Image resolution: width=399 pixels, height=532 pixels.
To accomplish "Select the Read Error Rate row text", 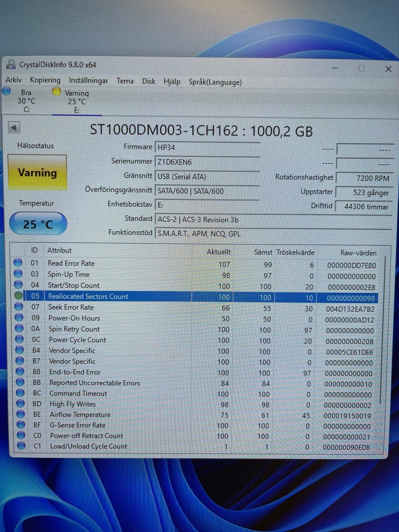I will (x=71, y=263).
